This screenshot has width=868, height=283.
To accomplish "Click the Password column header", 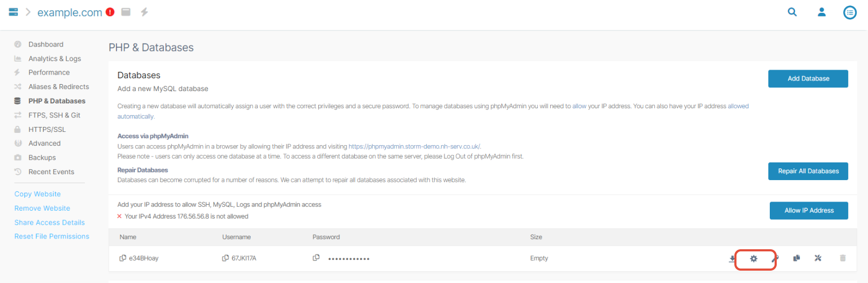I will tap(326, 237).
